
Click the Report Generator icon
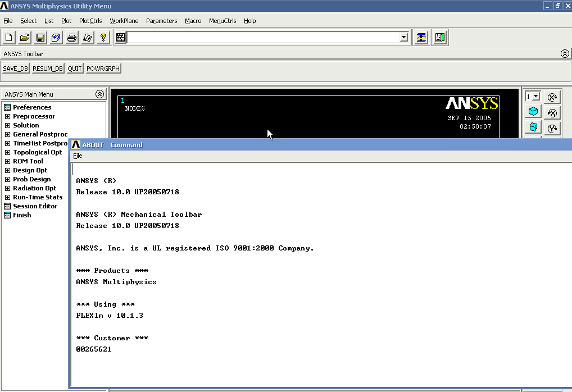point(88,38)
